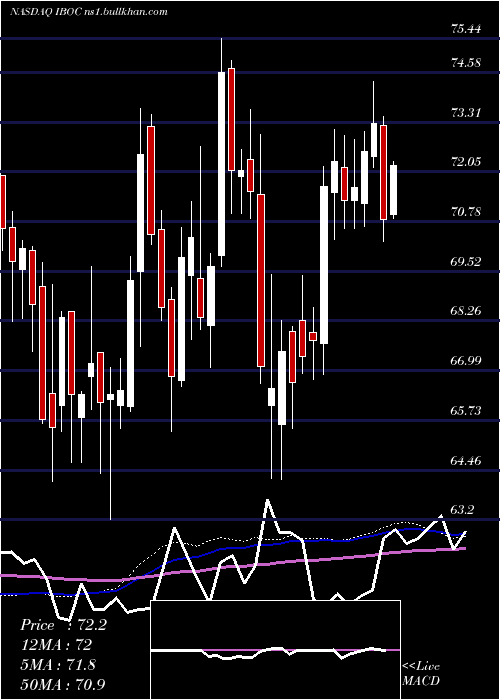Click the last white candlestick on the right
The height and width of the screenshot is (700, 500).
click(393, 190)
